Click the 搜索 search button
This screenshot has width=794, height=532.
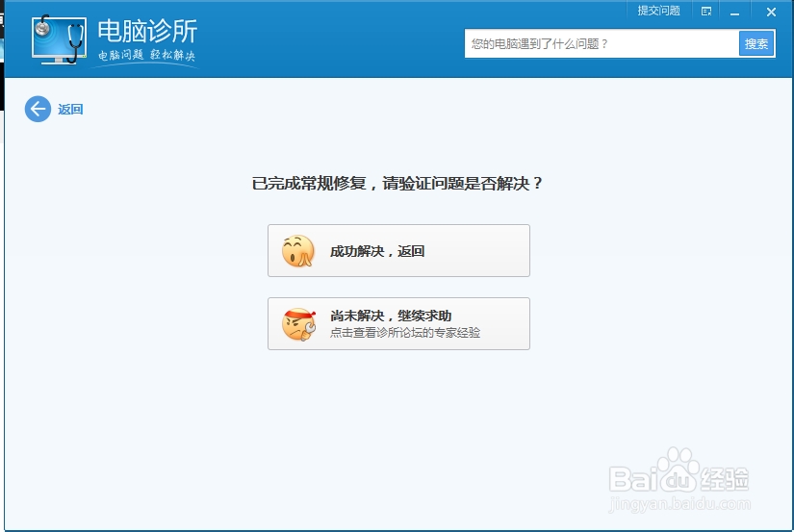click(756, 44)
